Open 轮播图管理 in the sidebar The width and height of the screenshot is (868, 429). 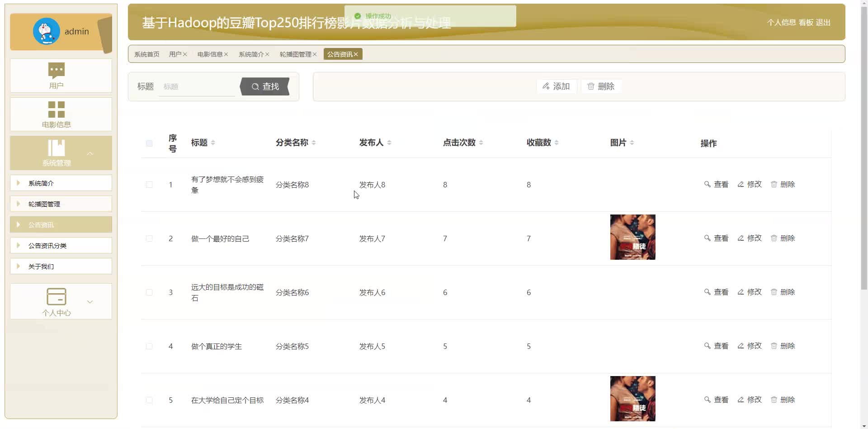point(61,204)
